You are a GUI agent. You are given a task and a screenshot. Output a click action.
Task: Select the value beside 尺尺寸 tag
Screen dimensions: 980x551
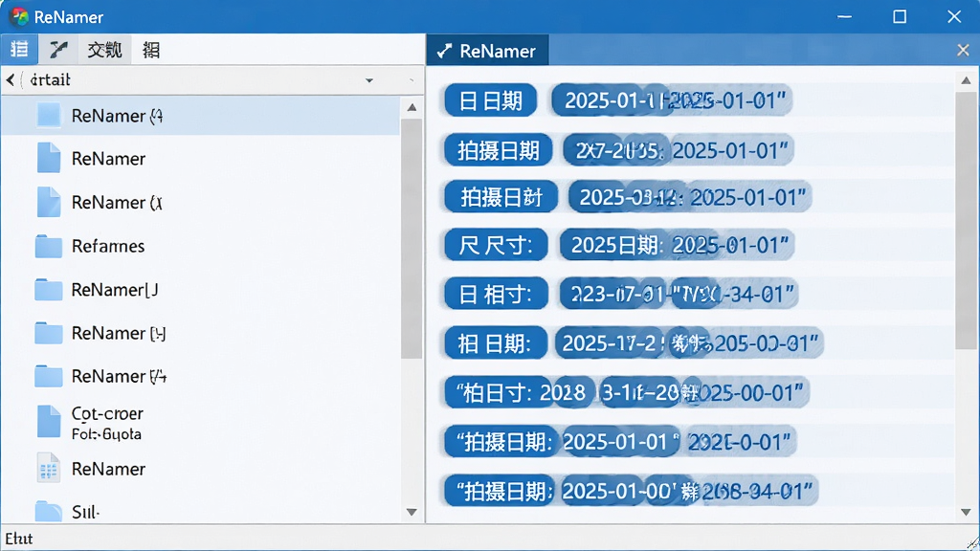(x=677, y=244)
